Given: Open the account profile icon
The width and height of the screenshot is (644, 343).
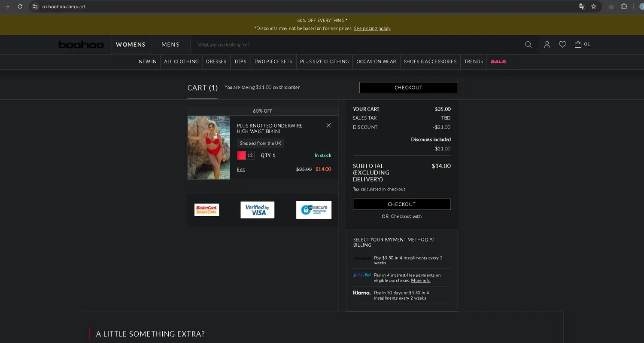Looking at the screenshot, I should 547,44.
